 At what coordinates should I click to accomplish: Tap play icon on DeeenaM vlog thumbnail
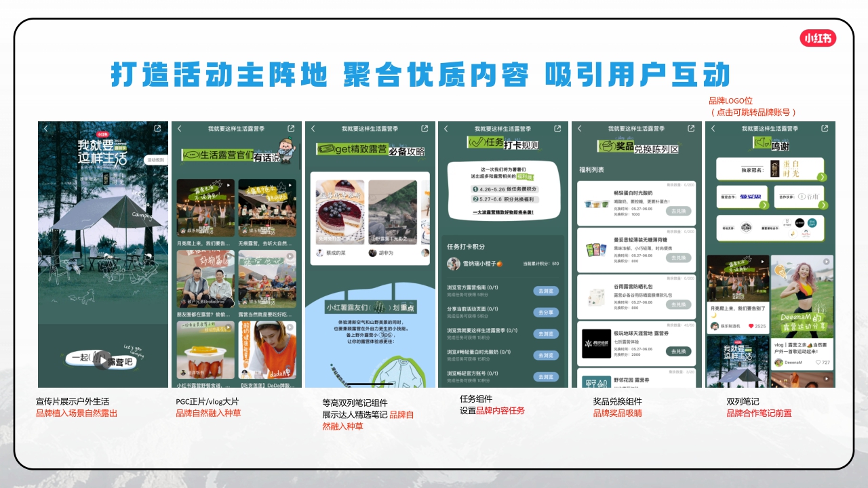[827, 260]
